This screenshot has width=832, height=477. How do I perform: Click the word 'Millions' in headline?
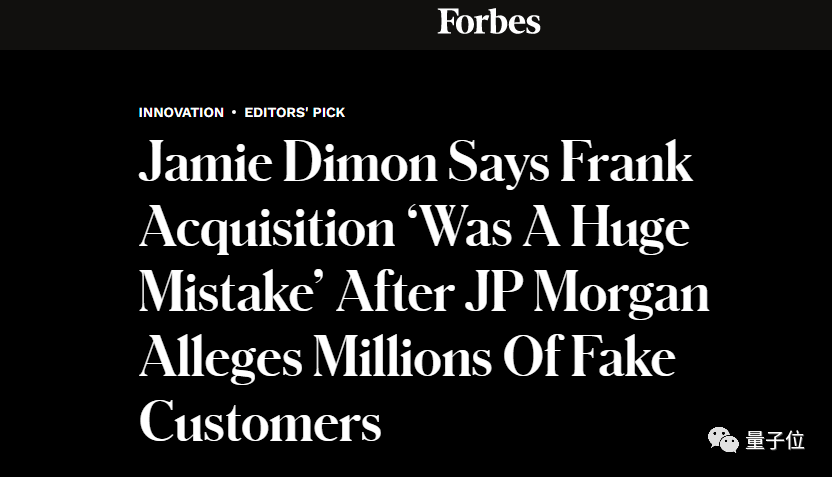pos(403,357)
